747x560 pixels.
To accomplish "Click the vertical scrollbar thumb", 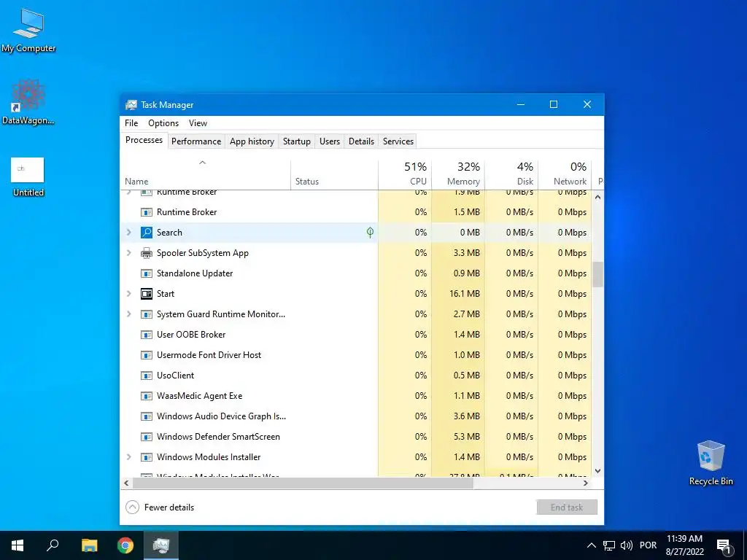I will (x=598, y=274).
